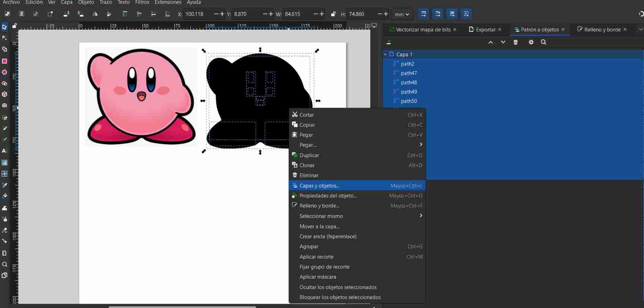Image resolution: width=644 pixels, height=308 pixels.
Task: Click Ocultar los objetos seleccionados
Action: pos(357,287)
